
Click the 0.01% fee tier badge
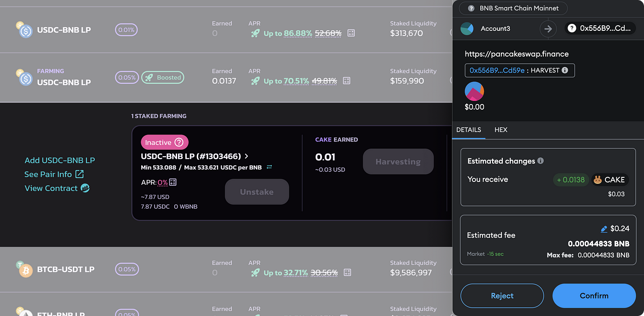coord(126,30)
